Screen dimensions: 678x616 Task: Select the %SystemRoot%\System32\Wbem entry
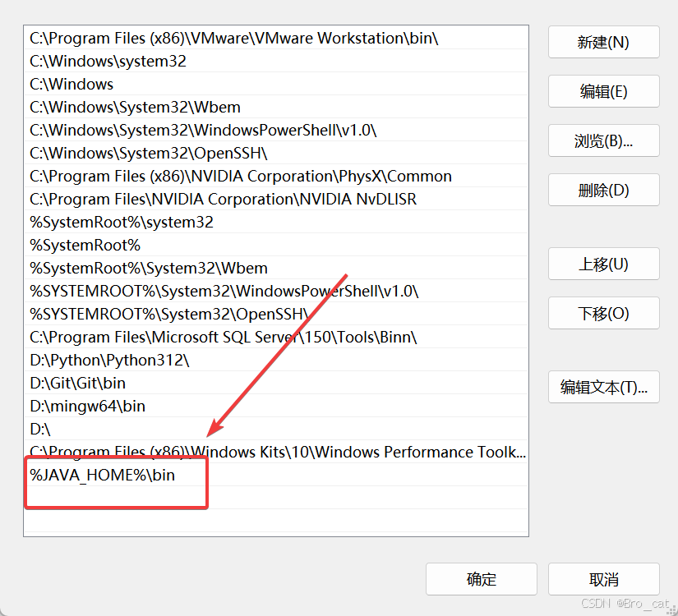tap(276, 268)
